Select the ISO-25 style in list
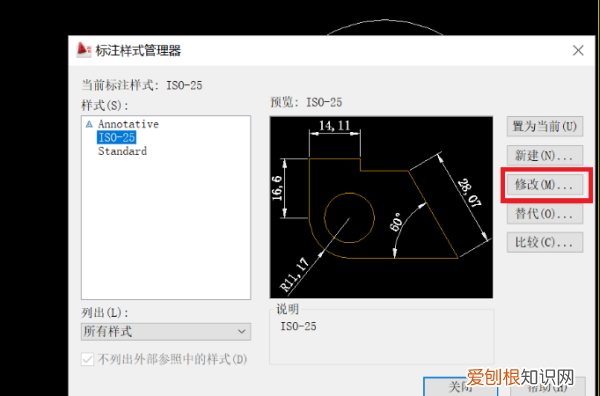The image size is (600, 396). (x=116, y=137)
